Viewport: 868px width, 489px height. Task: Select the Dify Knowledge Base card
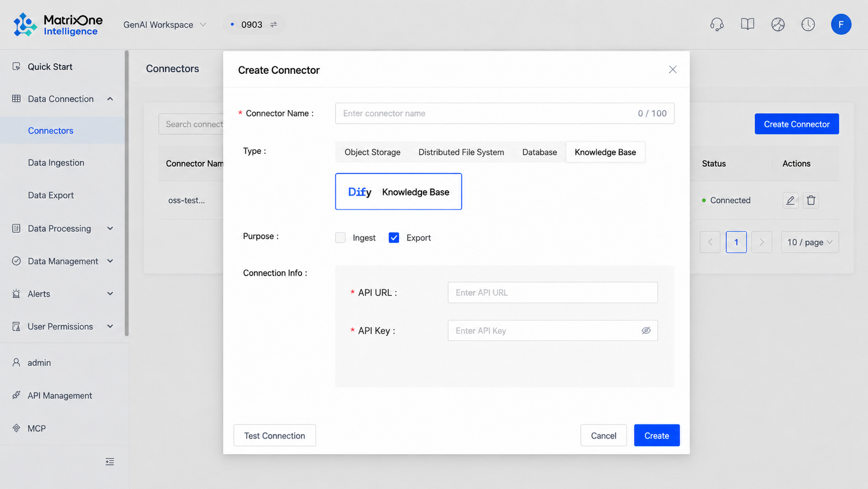398,192
